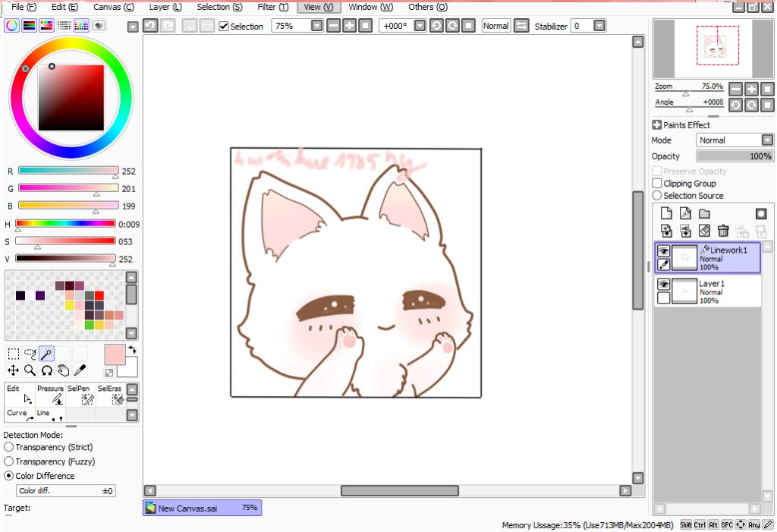Select Color Difference detection mode
Screen dimensions: 777x532
click(x=9, y=476)
